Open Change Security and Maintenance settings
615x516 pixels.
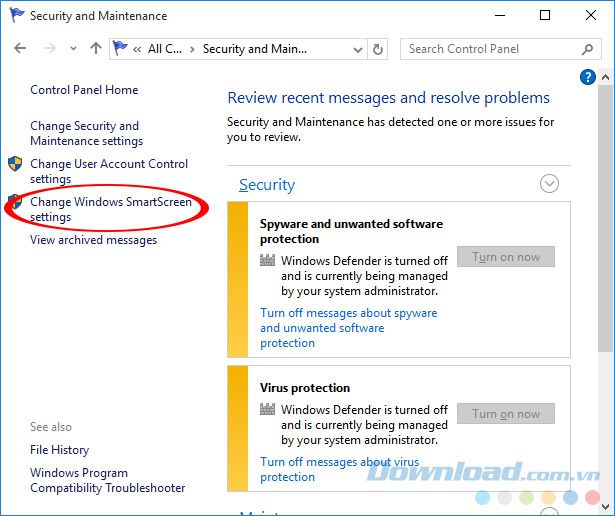point(86,133)
